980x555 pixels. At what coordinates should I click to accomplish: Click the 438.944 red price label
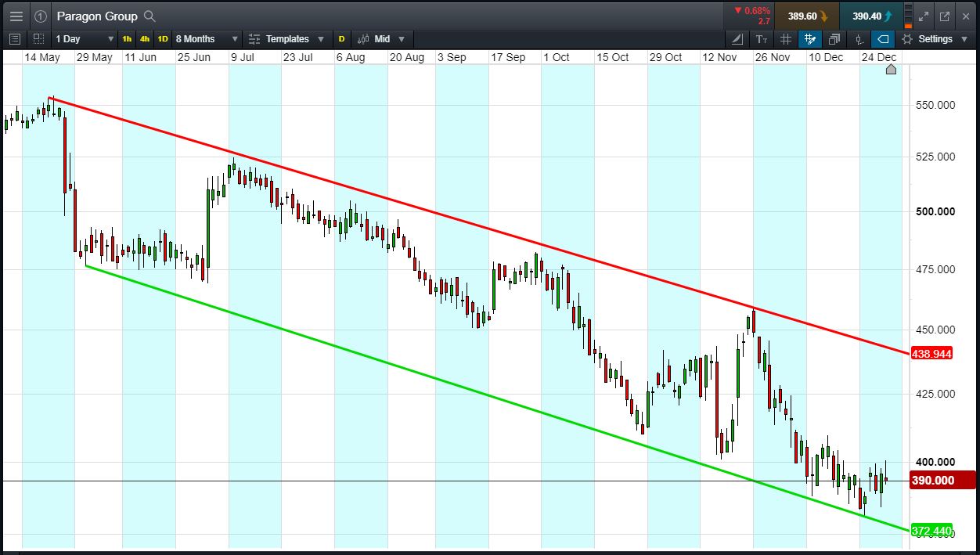coord(931,354)
